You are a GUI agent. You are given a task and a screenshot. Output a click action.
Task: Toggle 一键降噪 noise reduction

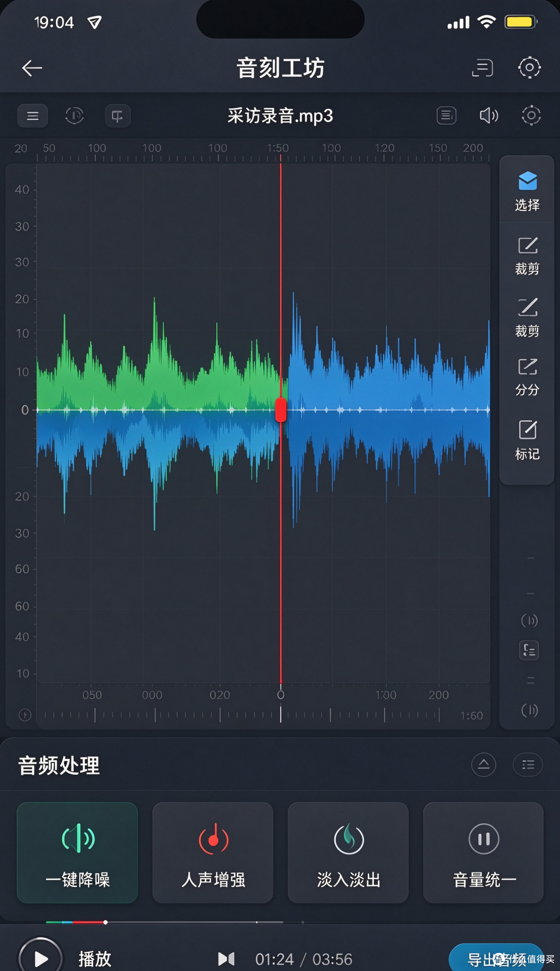coord(77,853)
